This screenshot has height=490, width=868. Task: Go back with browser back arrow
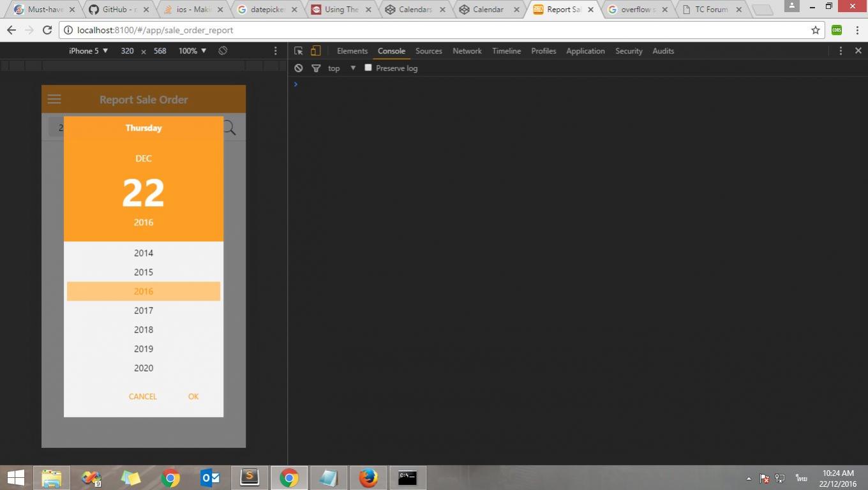(11, 30)
